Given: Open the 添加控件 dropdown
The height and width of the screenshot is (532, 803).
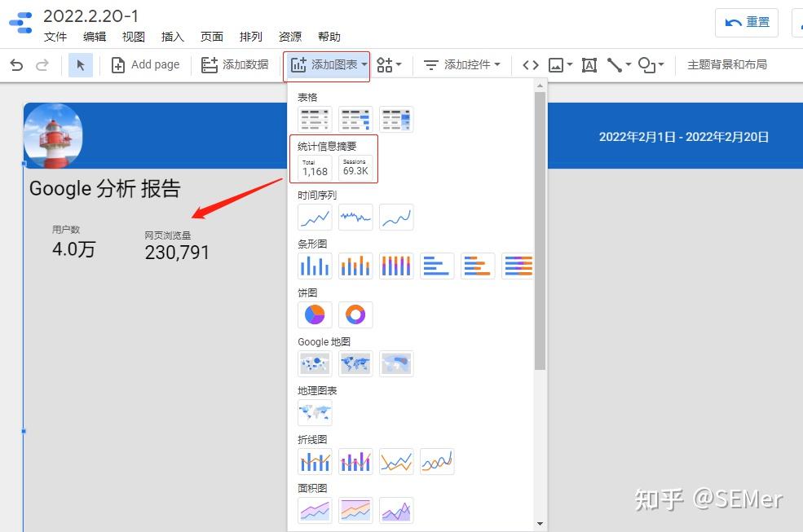Looking at the screenshot, I should pyautogui.click(x=462, y=64).
